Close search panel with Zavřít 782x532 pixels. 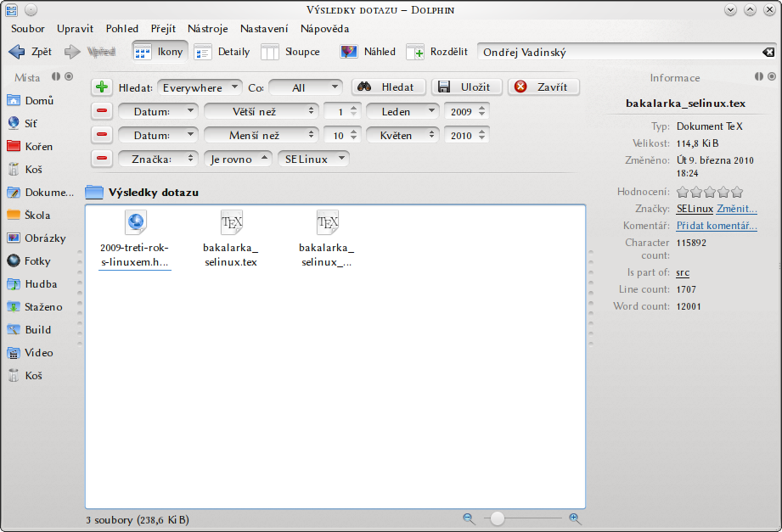[544, 87]
